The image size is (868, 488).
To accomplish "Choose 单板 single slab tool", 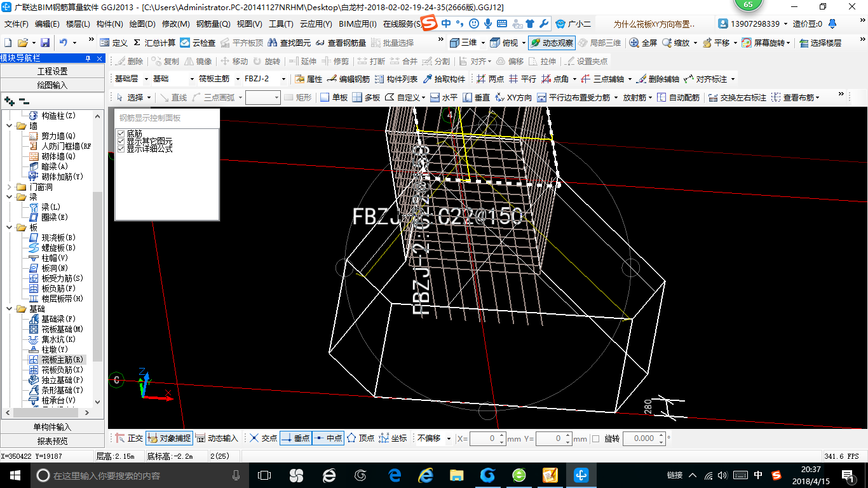I will pos(334,97).
